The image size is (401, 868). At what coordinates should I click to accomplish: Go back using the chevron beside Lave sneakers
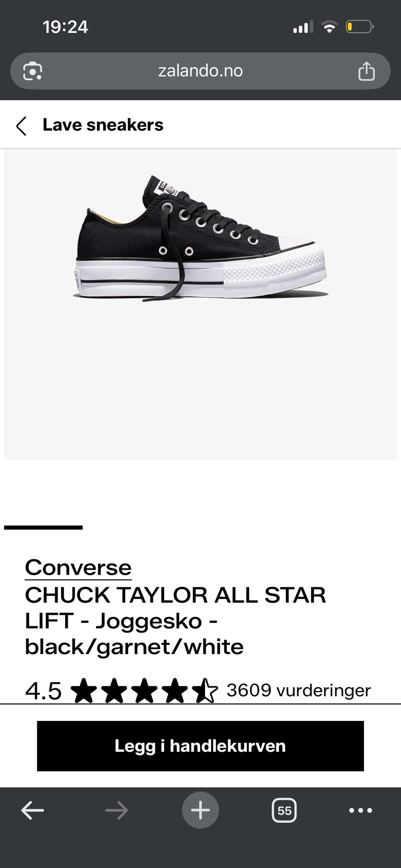21,126
